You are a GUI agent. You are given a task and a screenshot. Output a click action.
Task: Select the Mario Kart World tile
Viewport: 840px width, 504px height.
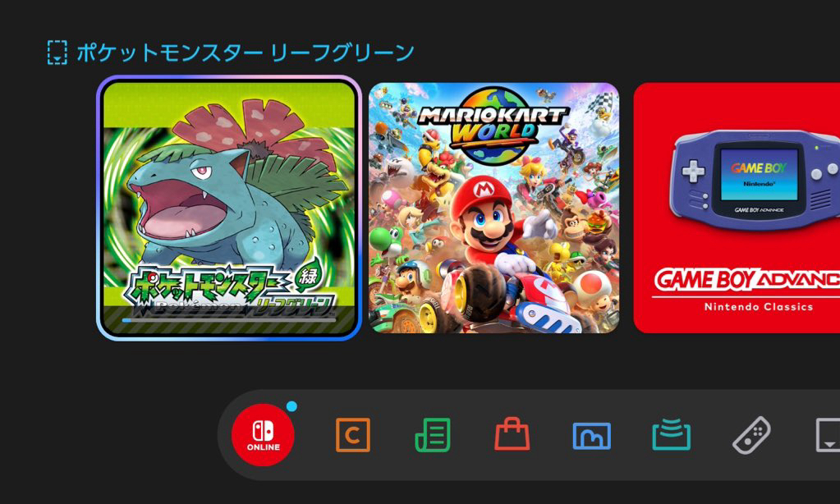tap(494, 208)
